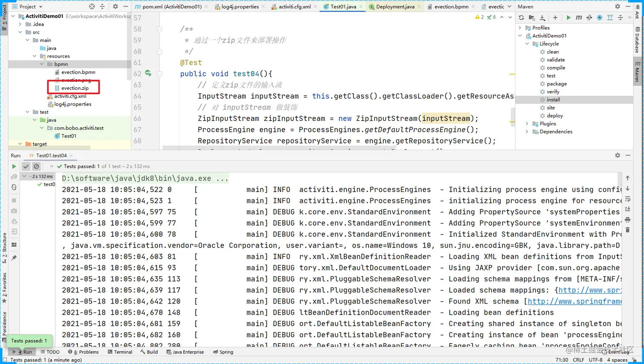Click the up-arrow navigation icon in console

(627, 178)
